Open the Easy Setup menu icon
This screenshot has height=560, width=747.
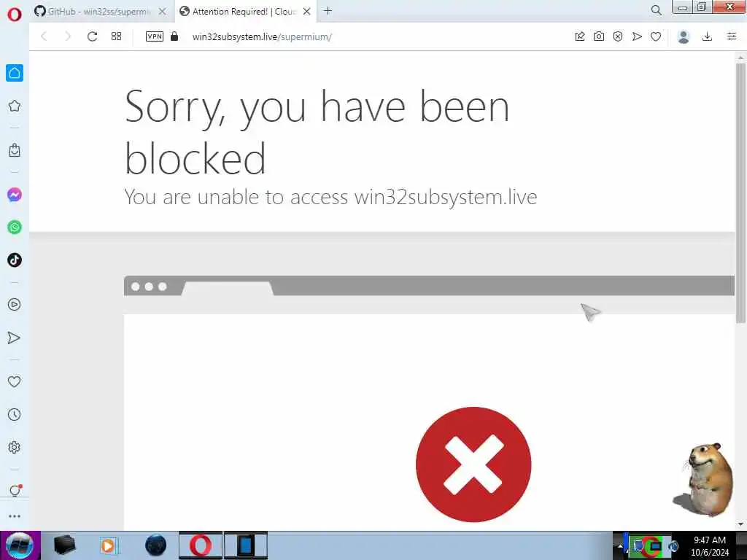(732, 36)
